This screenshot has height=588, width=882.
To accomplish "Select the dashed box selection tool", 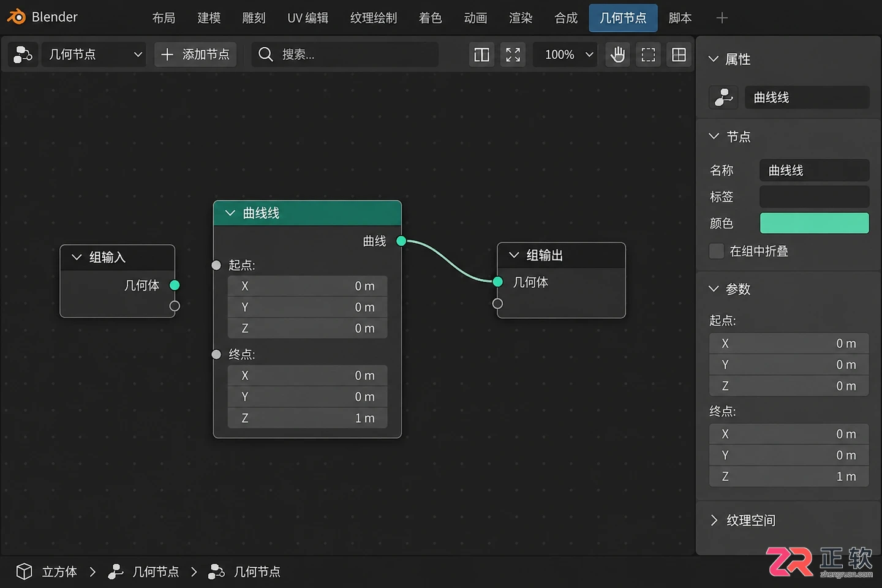I will 648,55.
